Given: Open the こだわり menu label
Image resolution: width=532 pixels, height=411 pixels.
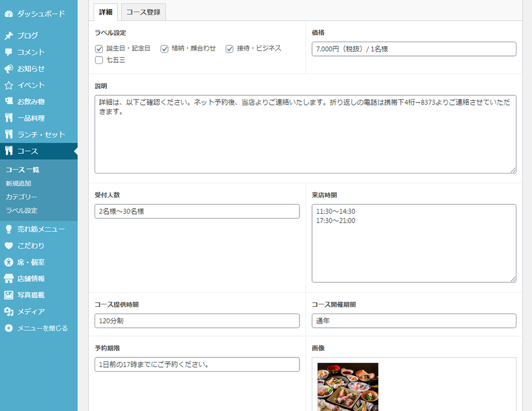Looking at the screenshot, I should [31, 246].
